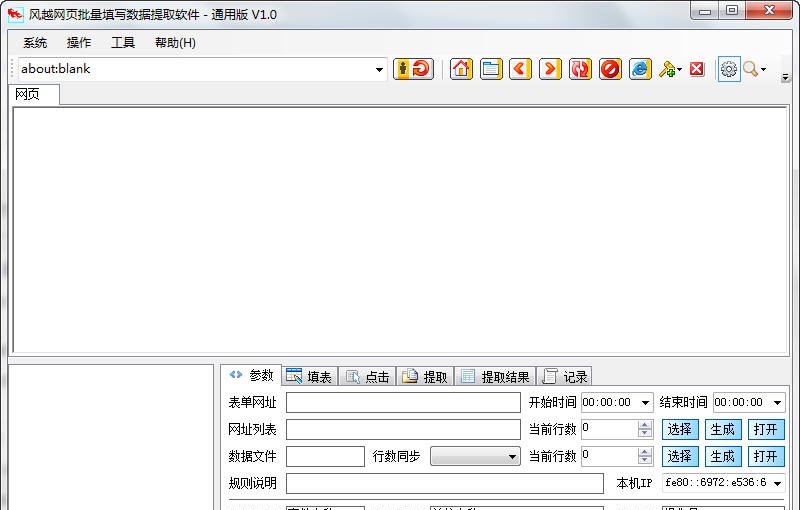Screen dimensions: 800x510
Task: Open settings with the gear icon
Action: [729, 69]
